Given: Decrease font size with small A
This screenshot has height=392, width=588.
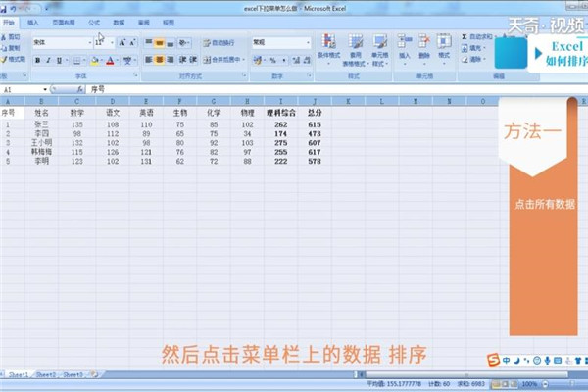Looking at the screenshot, I should (x=132, y=42).
